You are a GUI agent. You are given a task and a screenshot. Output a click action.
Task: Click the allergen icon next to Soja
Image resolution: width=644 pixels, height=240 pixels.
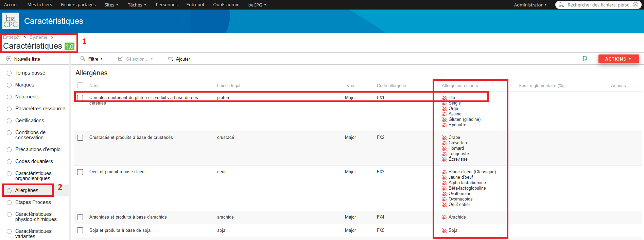coord(444,230)
